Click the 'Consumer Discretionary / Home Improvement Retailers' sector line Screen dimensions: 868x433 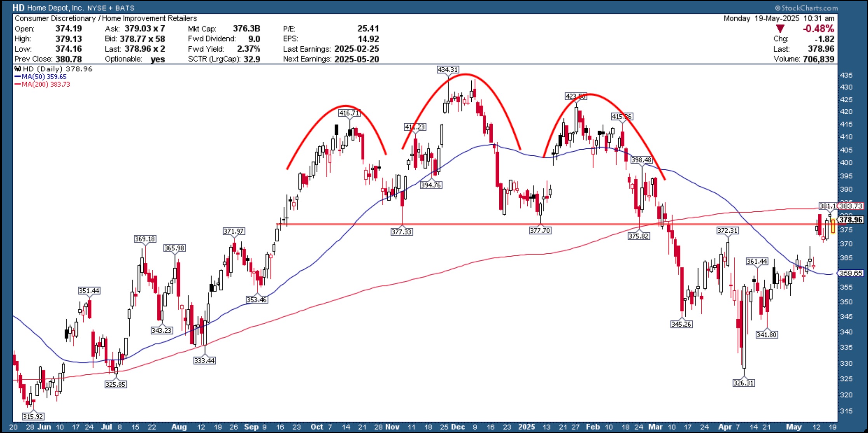point(106,18)
